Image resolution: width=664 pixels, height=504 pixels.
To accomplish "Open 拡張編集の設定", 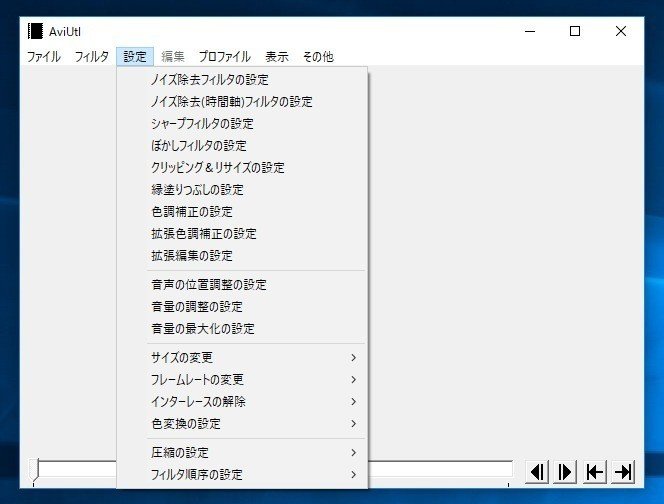I will (242, 256).
